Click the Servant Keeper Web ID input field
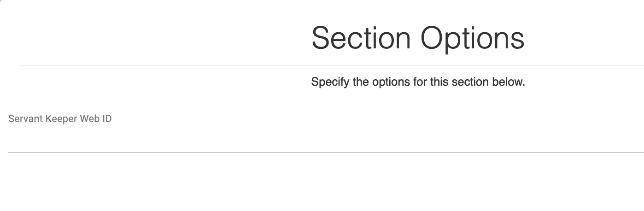The width and height of the screenshot is (644, 211). tap(322, 141)
